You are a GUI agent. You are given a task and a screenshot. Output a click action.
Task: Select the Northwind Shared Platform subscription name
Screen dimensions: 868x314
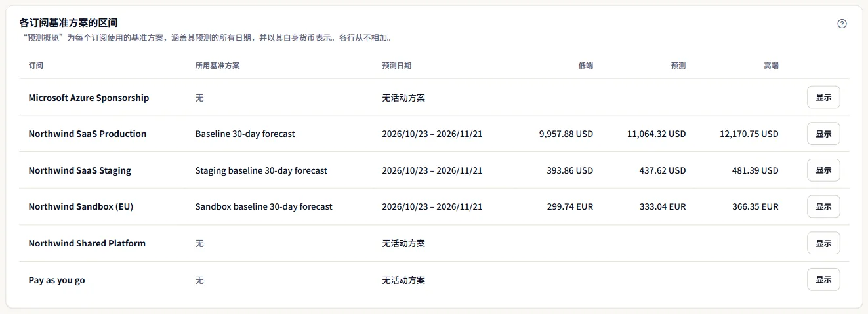click(x=87, y=243)
